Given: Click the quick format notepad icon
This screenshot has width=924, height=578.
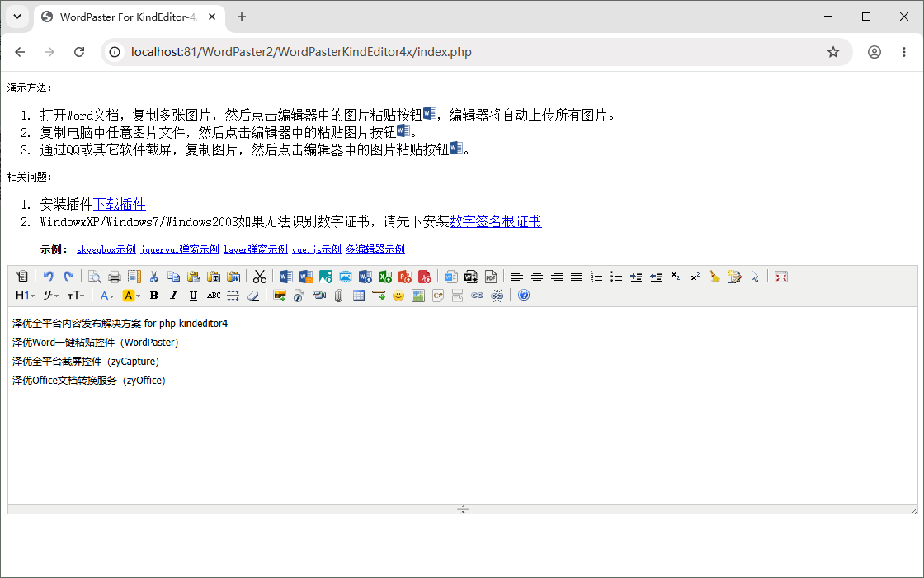Looking at the screenshot, I should coord(735,277).
